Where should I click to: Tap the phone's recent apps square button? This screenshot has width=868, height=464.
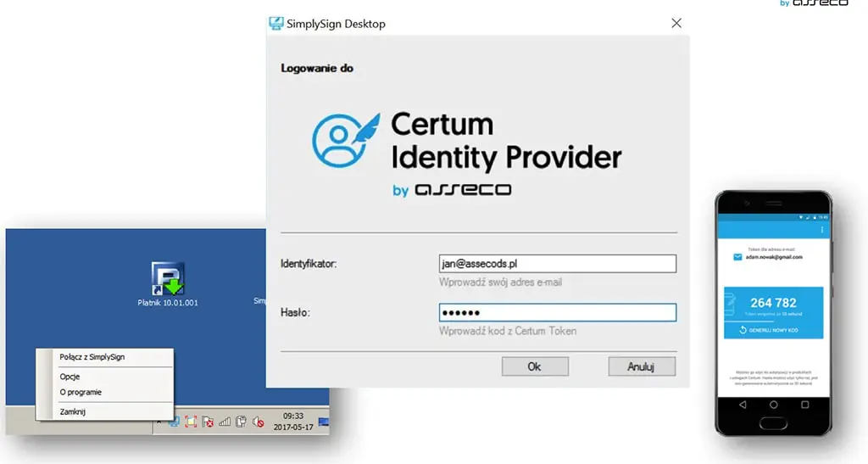click(805, 405)
